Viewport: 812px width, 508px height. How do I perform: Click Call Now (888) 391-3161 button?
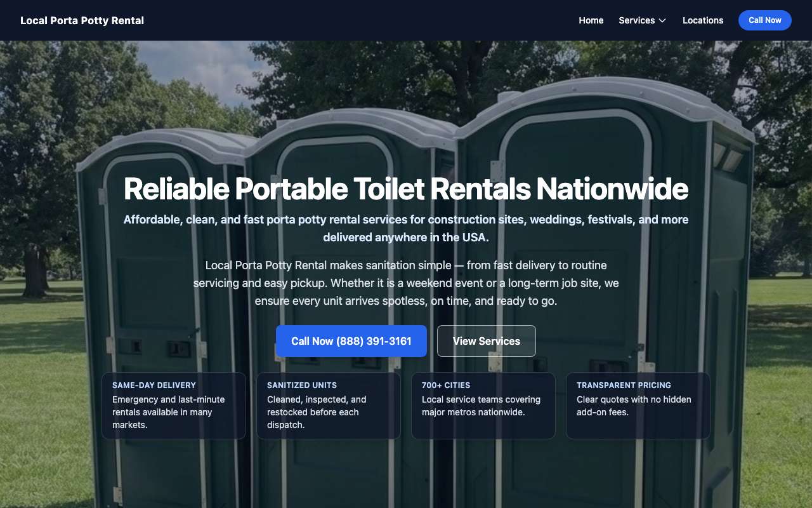(x=351, y=341)
